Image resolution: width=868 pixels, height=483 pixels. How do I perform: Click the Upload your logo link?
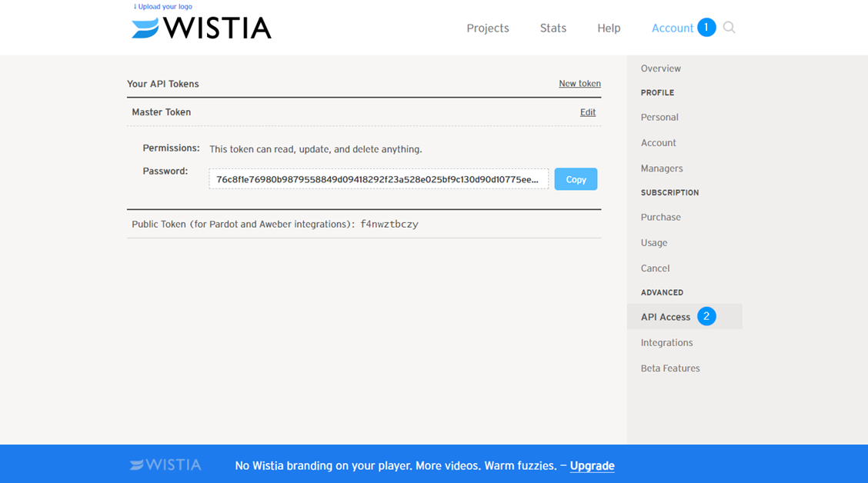click(163, 7)
